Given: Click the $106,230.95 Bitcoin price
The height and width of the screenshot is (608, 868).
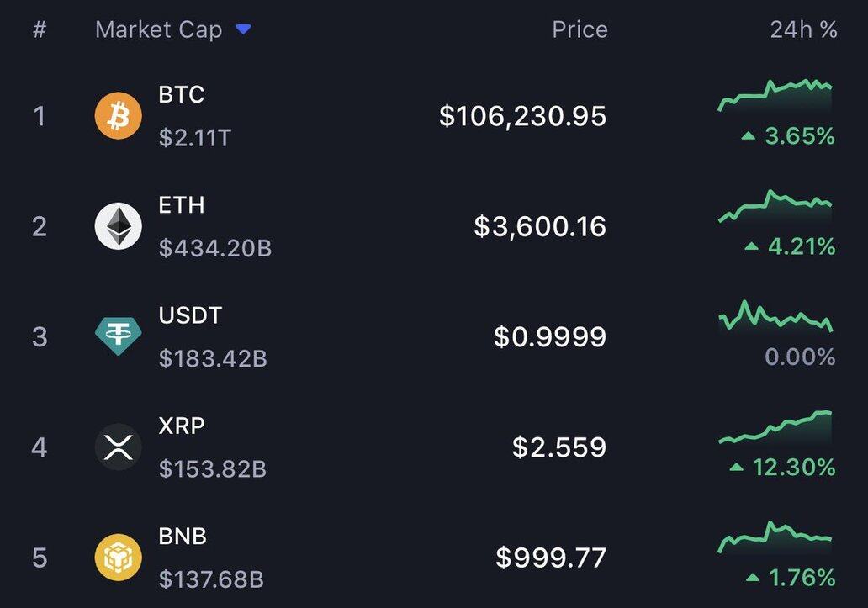Looking at the screenshot, I should [x=522, y=116].
